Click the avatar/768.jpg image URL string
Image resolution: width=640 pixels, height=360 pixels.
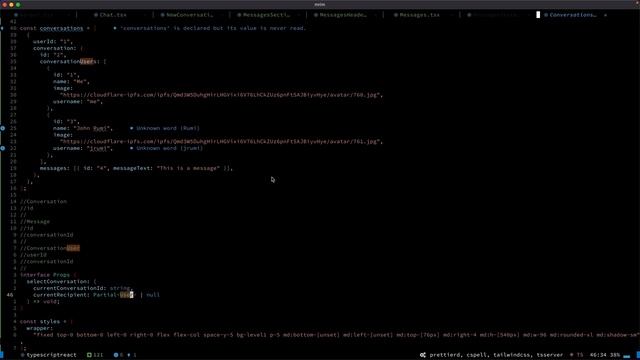click(221, 95)
